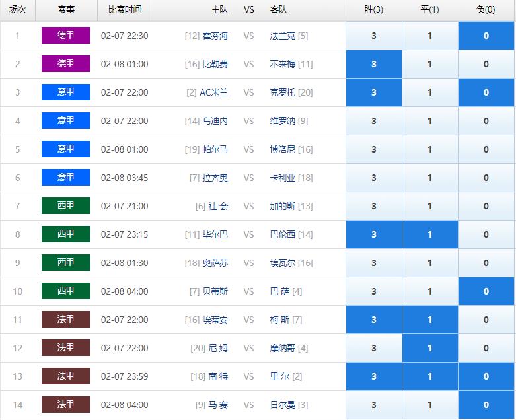Click VS text in 帕尔马 row
Image resolution: width=516 pixels, height=420 pixels.
pos(249,149)
